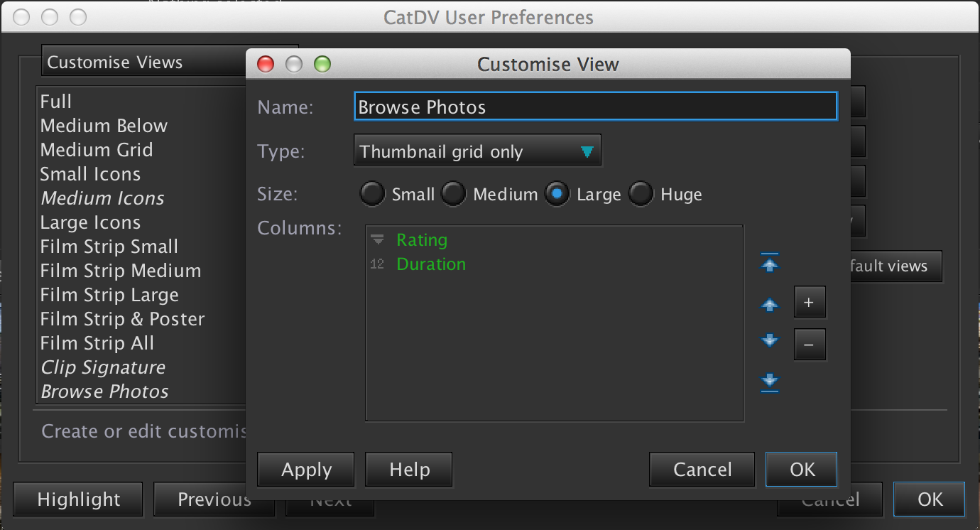This screenshot has height=530, width=980.
Task: Remove a column with the minus button
Action: [x=809, y=345]
